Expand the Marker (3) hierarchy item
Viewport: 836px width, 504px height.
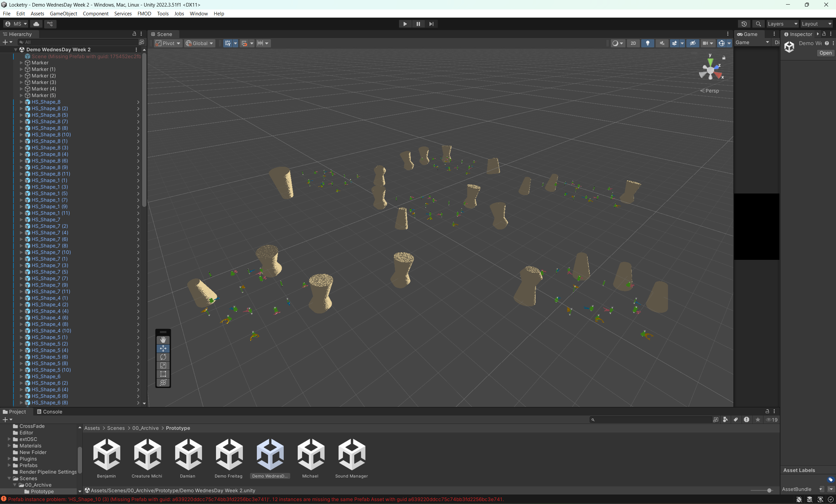(21, 82)
